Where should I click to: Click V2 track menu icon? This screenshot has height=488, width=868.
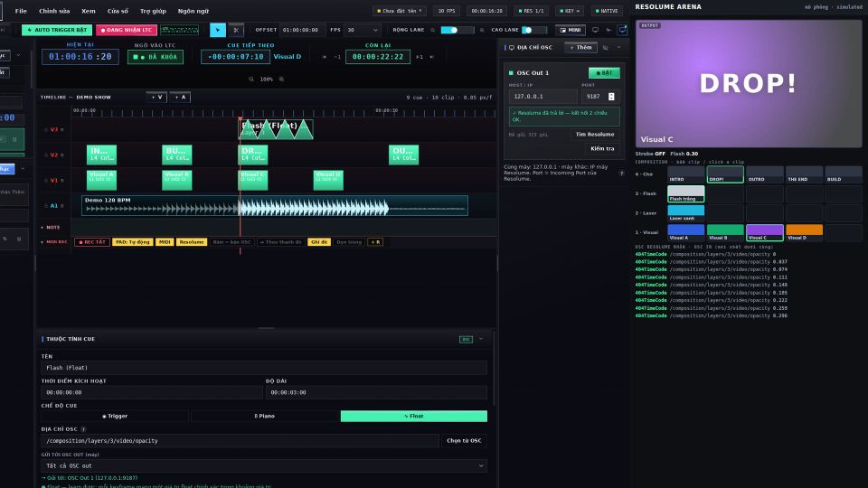62,155
